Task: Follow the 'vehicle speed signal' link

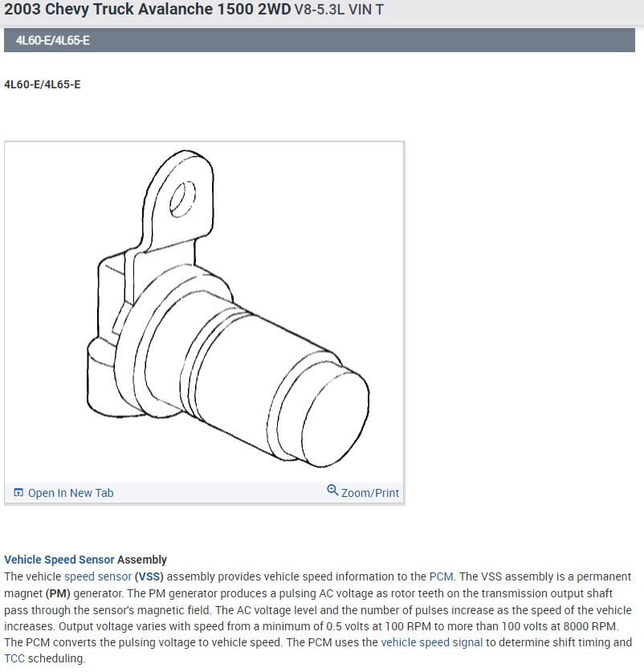Action: click(432, 642)
